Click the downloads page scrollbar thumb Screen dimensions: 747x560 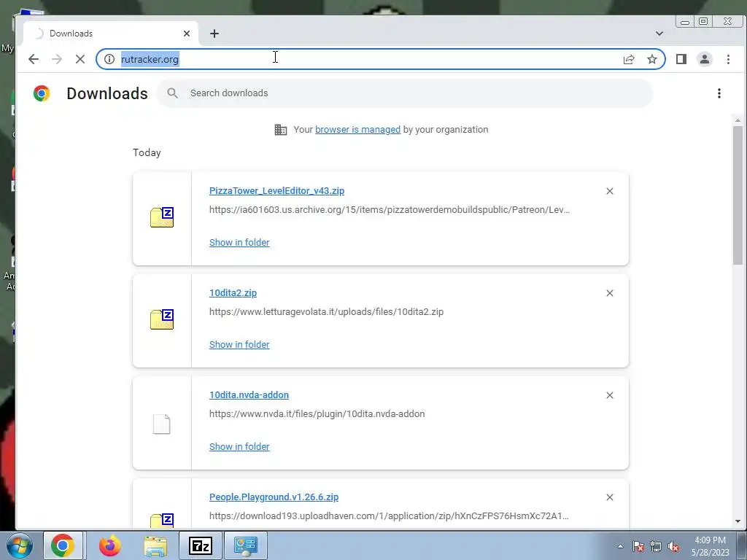coord(738,195)
